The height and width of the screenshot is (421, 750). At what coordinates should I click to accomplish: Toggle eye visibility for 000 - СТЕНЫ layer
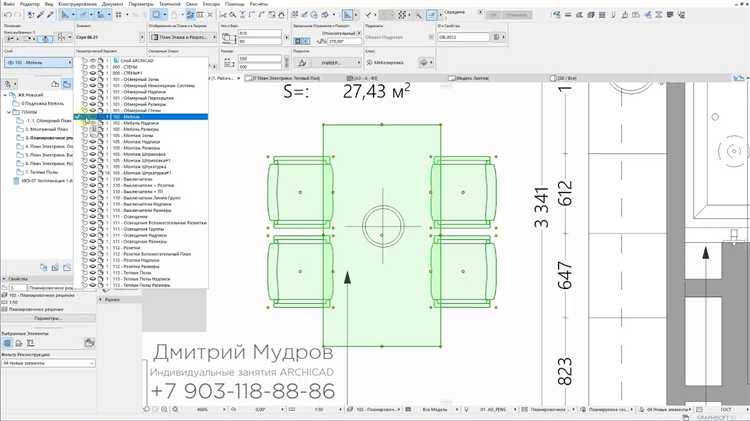pyautogui.click(x=94, y=67)
